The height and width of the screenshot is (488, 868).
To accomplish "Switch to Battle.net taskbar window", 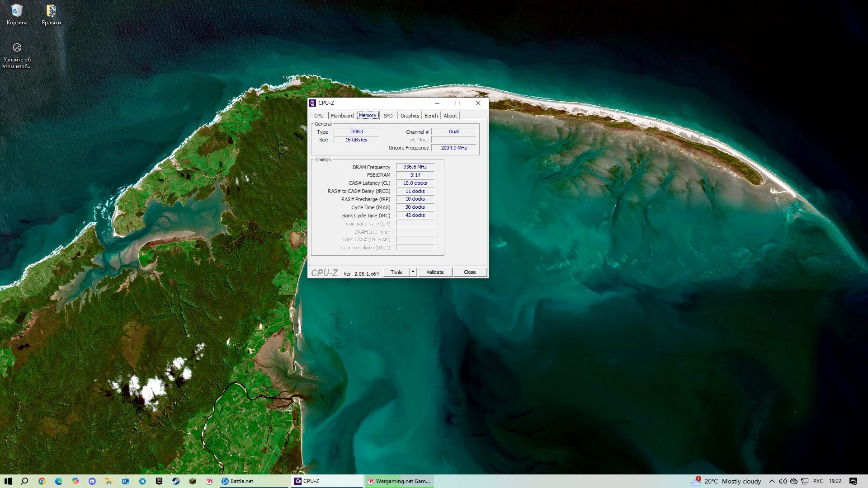I will [253, 481].
